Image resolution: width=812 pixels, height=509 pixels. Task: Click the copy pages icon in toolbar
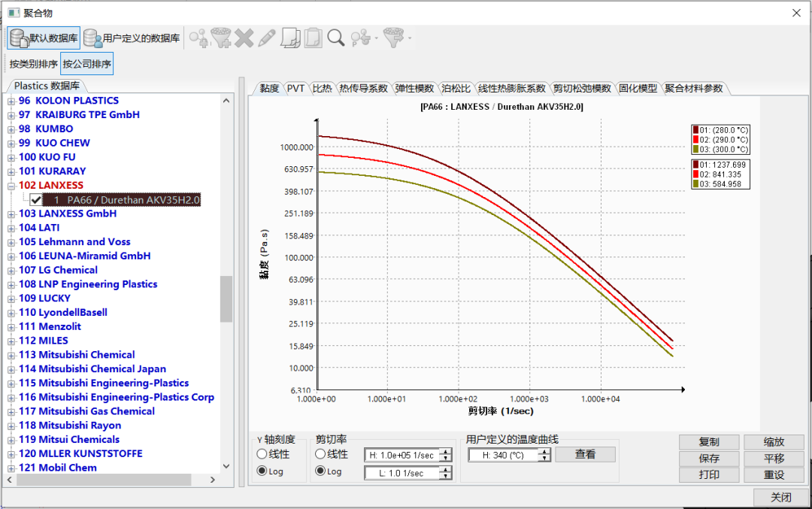[289, 38]
